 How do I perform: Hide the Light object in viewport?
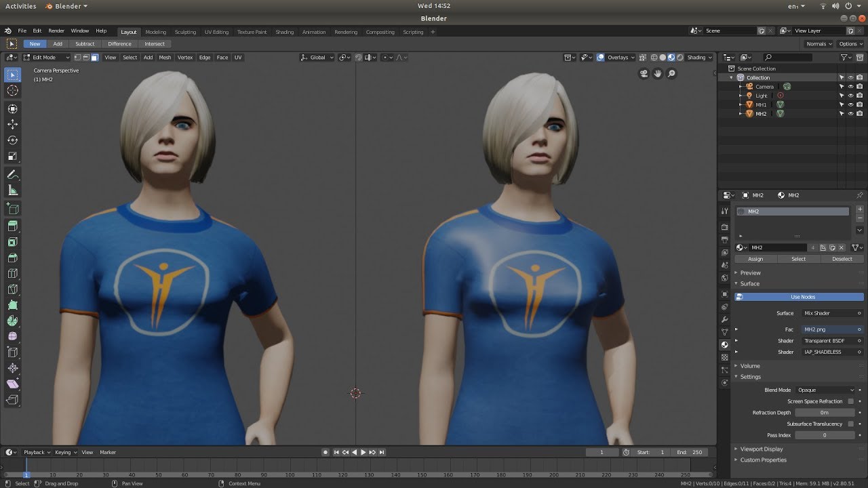click(850, 96)
